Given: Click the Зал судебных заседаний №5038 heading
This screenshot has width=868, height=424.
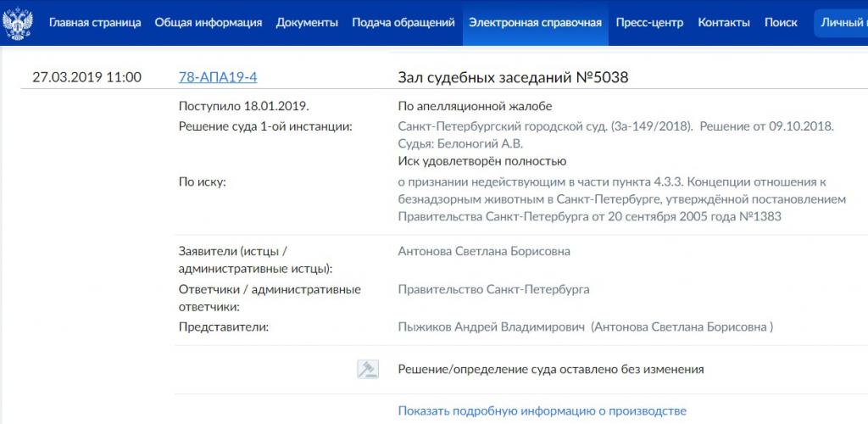Looking at the screenshot, I should tap(513, 77).
